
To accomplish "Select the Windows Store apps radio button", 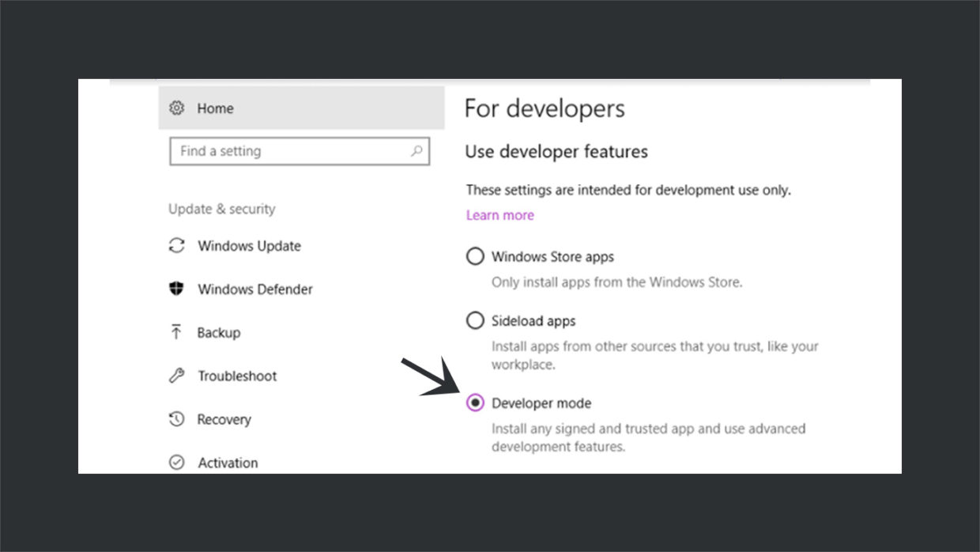I will (475, 256).
